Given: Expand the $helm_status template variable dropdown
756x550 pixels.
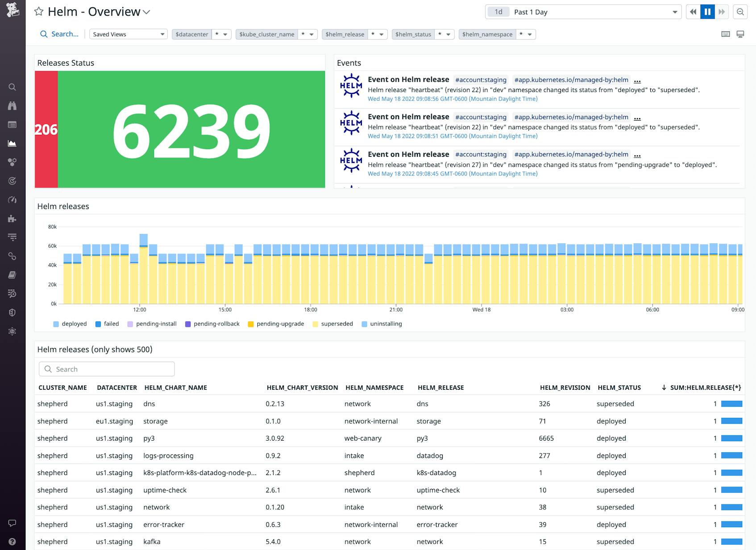Looking at the screenshot, I should click(448, 34).
